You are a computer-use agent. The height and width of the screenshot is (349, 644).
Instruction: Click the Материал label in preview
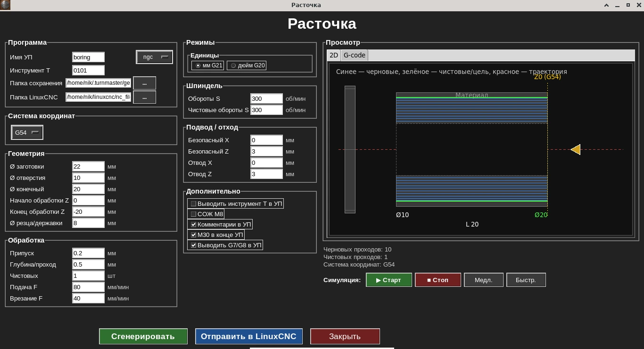coord(471,95)
